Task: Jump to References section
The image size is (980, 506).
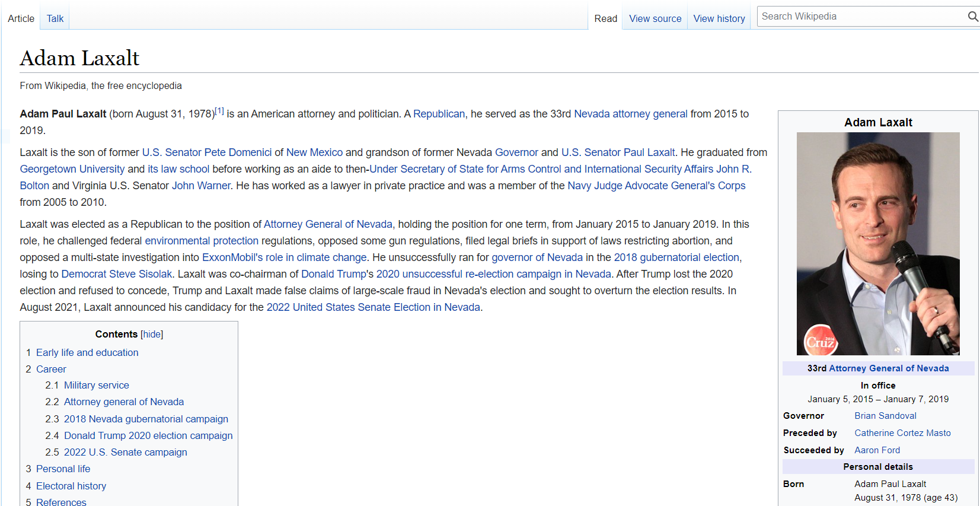Action: (61, 502)
